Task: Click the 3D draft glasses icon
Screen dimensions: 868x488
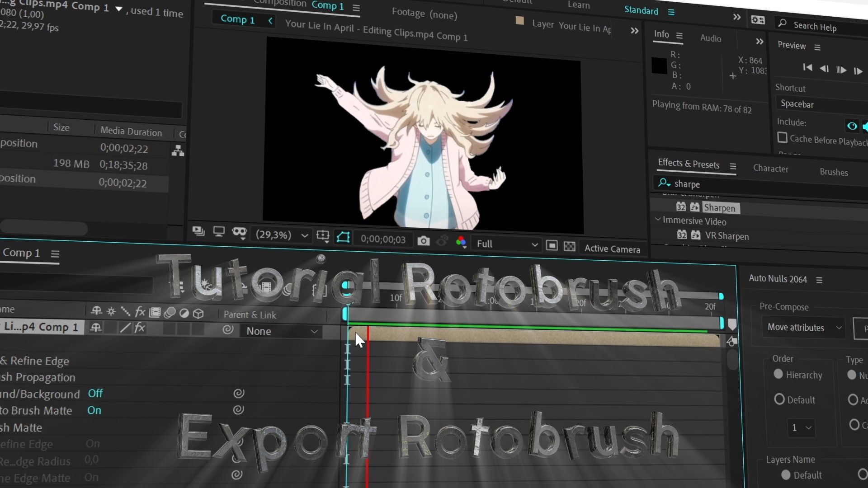Action: (239, 233)
